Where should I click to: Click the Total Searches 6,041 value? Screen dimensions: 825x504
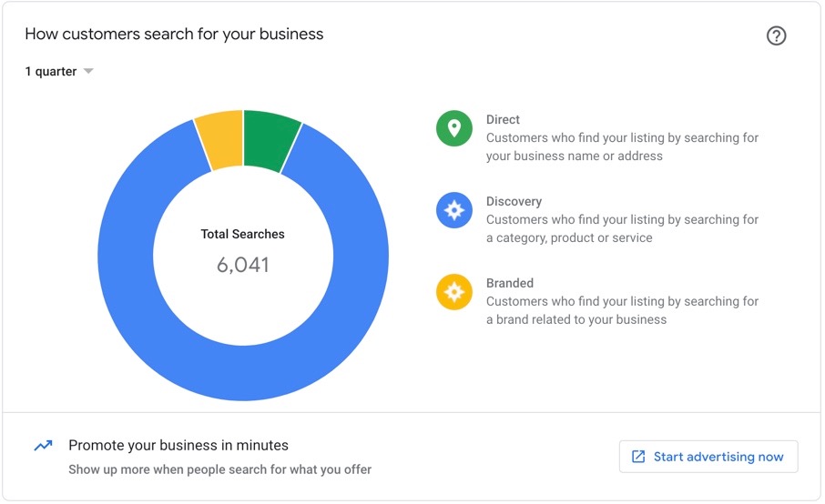(242, 265)
